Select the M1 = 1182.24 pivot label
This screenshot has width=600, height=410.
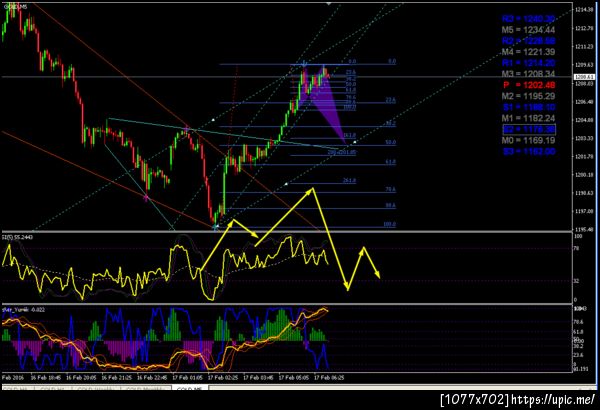528,118
